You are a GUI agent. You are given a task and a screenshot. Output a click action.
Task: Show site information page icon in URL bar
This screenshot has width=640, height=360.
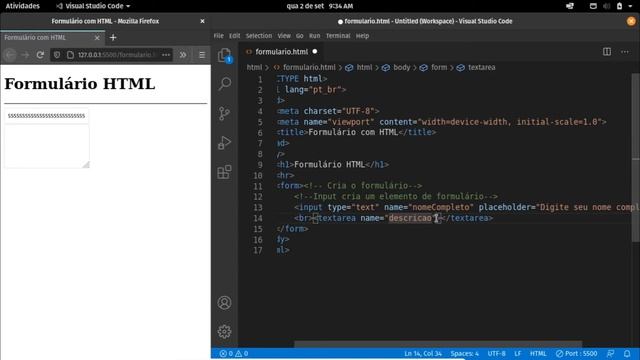point(70,55)
